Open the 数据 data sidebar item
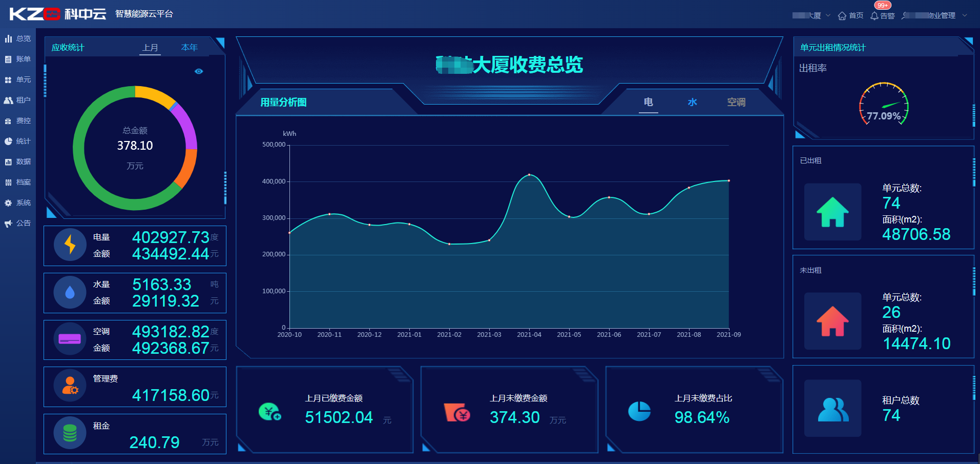The height and width of the screenshot is (464, 980). click(18, 162)
